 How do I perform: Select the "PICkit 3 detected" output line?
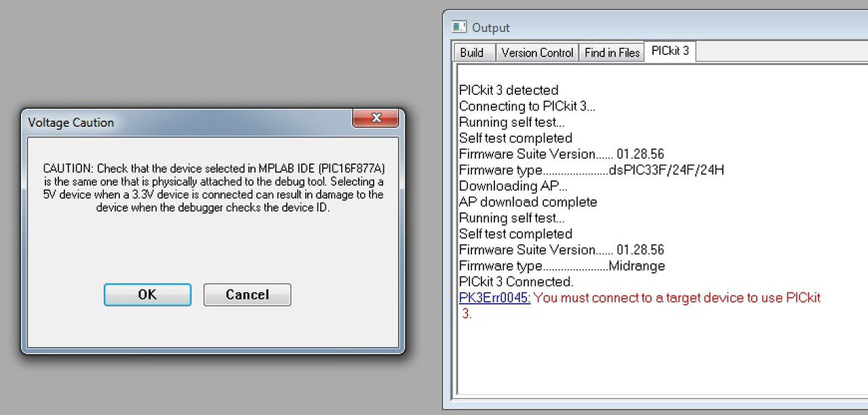click(509, 90)
